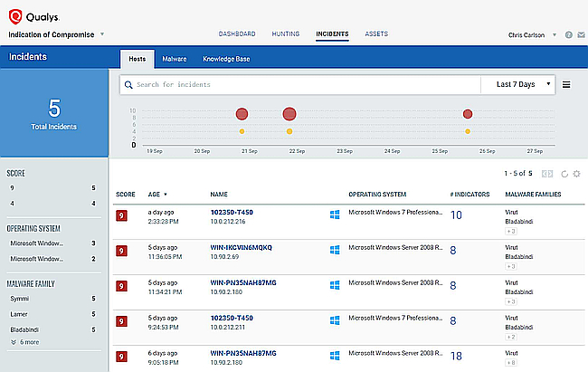Click score 9 badge for 11:34:21 PM incident
Viewport: 588px width, 372px height.
(x=121, y=286)
